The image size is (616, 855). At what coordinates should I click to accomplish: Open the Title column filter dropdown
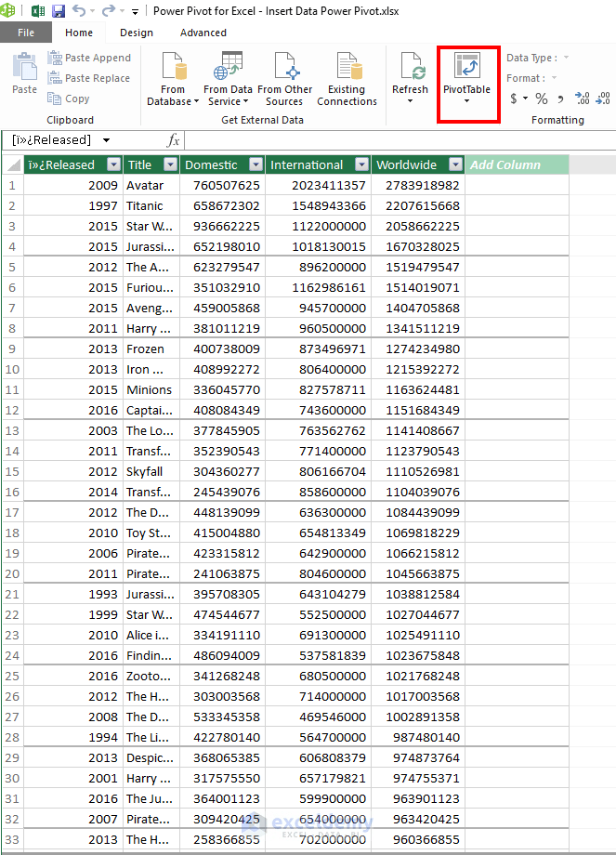coord(171,164)
